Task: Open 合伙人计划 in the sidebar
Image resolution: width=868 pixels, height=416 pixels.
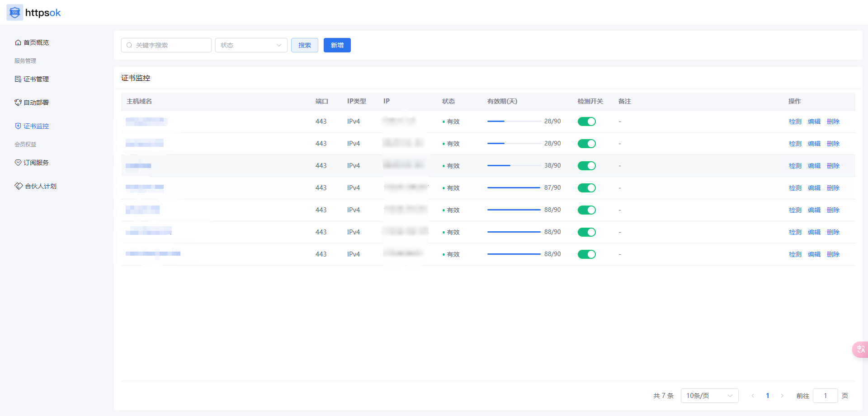Action: coord(41,186)
